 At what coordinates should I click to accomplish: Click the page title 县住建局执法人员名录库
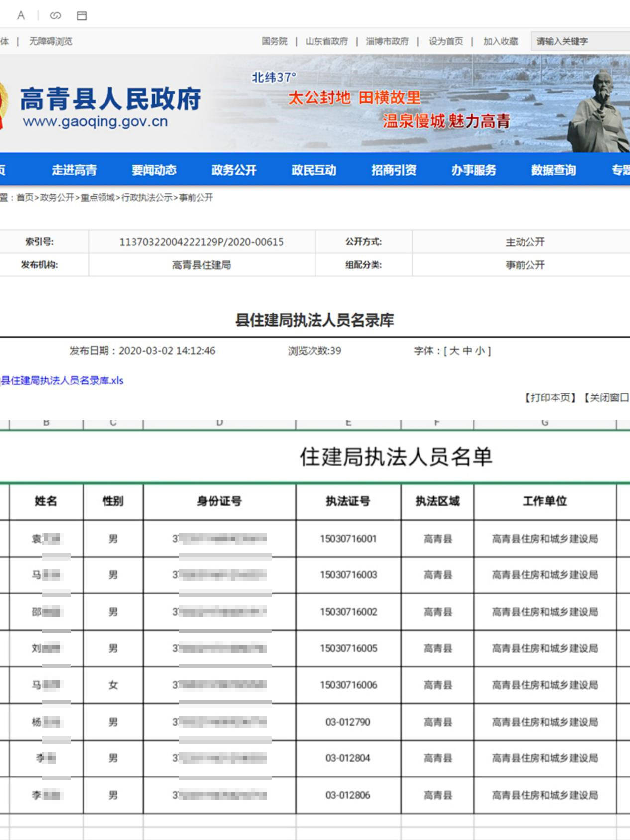pos(315,320)
